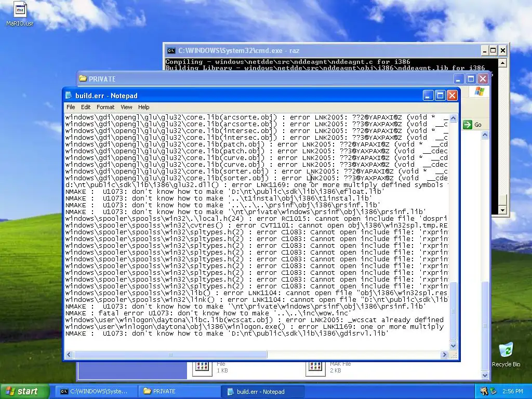Switch to PRIVATE taskbar button
The height and width of the screenshot is (399, 532).
pos(180,391)
